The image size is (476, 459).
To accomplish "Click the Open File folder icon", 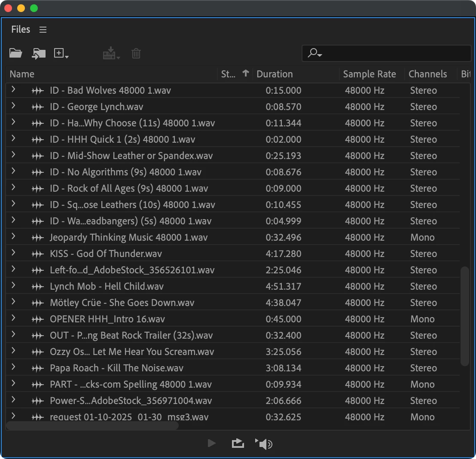I will click(15, 53).
